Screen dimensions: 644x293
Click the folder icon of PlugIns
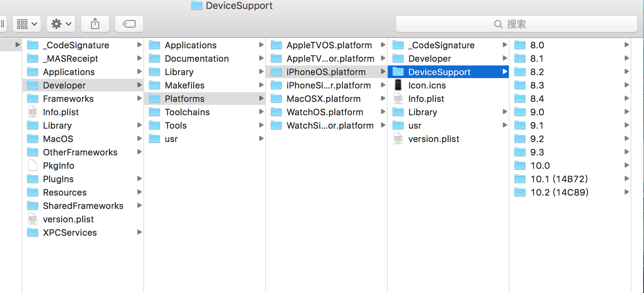pos(33,179)
